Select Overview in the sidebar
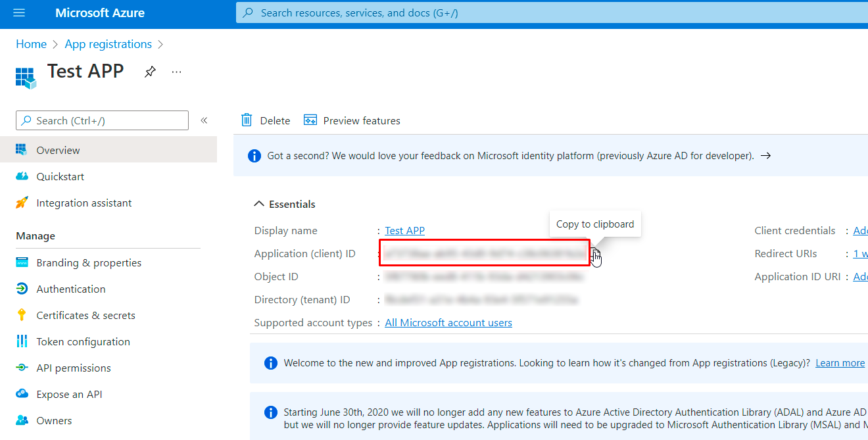Viewport: 868px width, 440px height. 108,150
